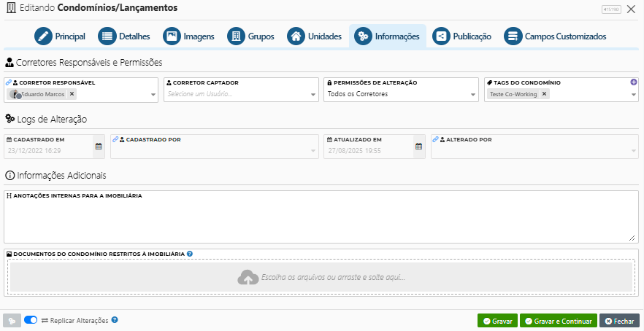Open calendar icon for Atualizado Em
This screenshot has width=644, height=331.
coord(418,147)
